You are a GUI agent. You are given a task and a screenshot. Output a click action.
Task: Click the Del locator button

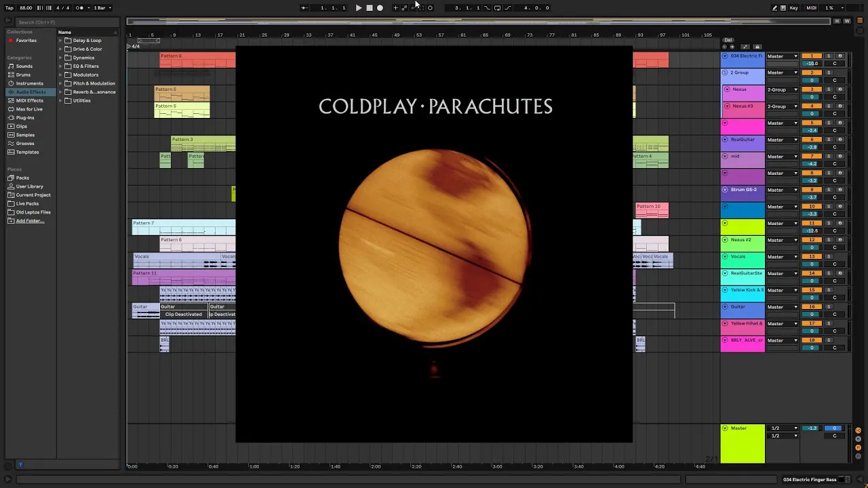[728, 40]
